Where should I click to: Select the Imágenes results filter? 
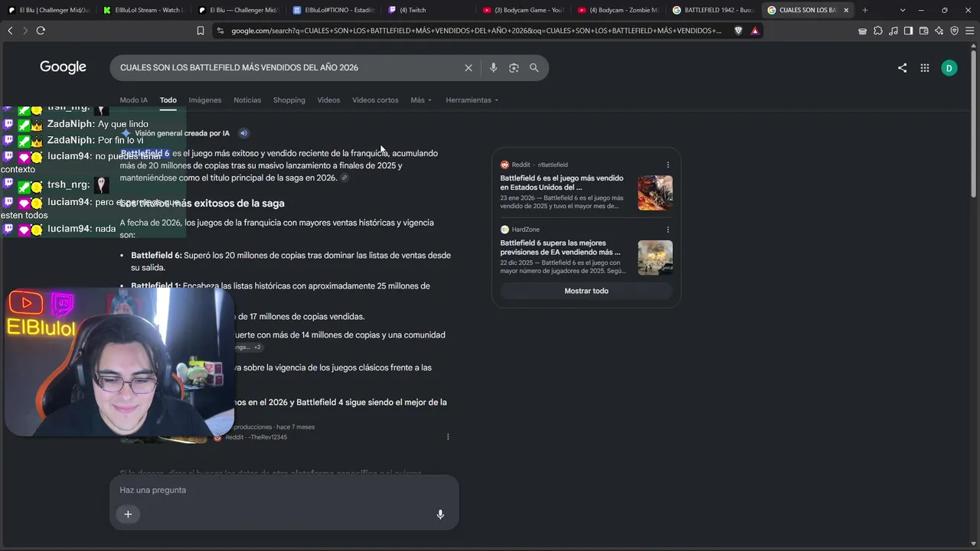(x=205, y=100)
